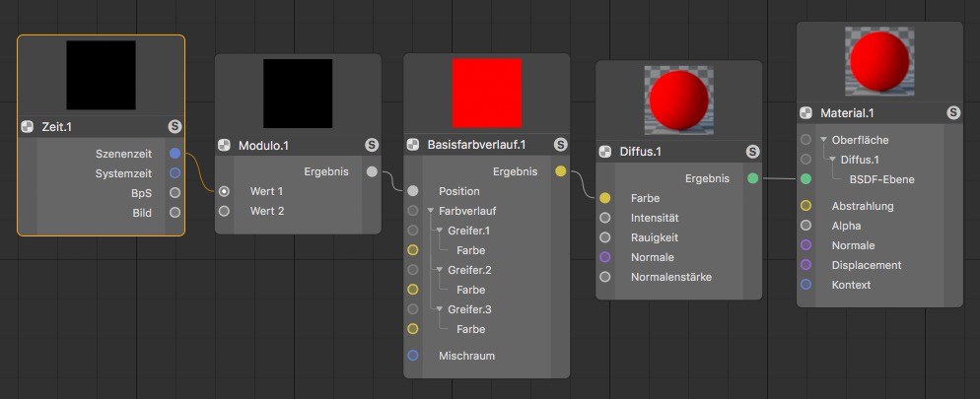This screenshot has height=399, width=980.
Task: Click the Zeit.1 node type icon
Action: [x=27, y=127]
